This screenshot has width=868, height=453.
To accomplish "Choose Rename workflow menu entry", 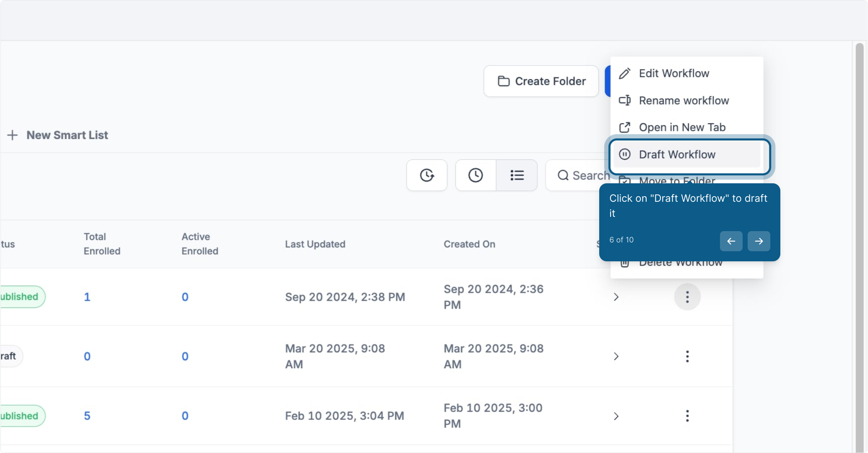I will (x=686, y=101).
